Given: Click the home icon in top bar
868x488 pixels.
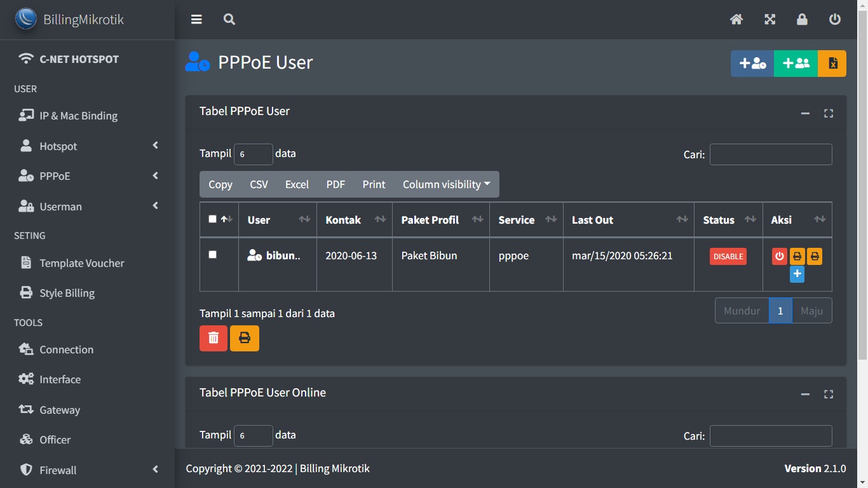Looking at the screenshot, I should tap(736, 20).
